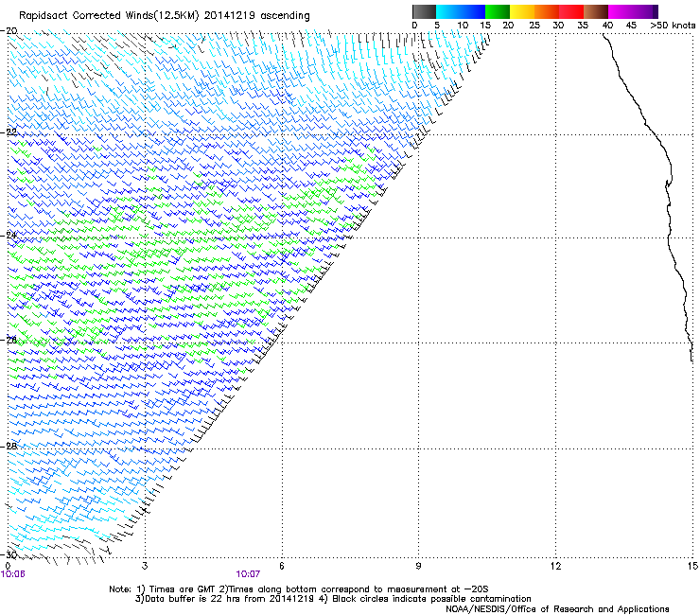
Task: Click the '9' longitude axis label
Action: click(418, 566)
